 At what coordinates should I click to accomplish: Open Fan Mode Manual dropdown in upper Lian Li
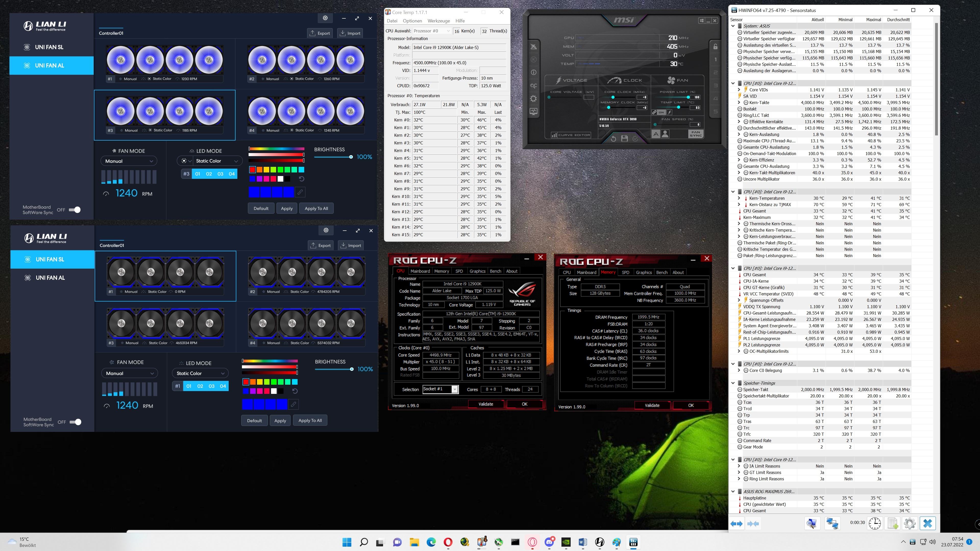click(x=129, y=161)
